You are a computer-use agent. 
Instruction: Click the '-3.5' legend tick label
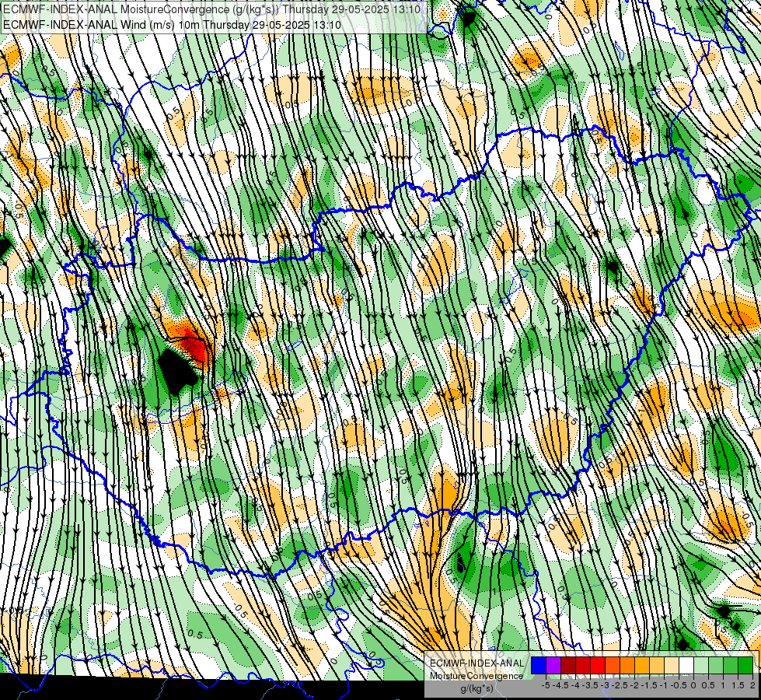(x=590, y=685)
